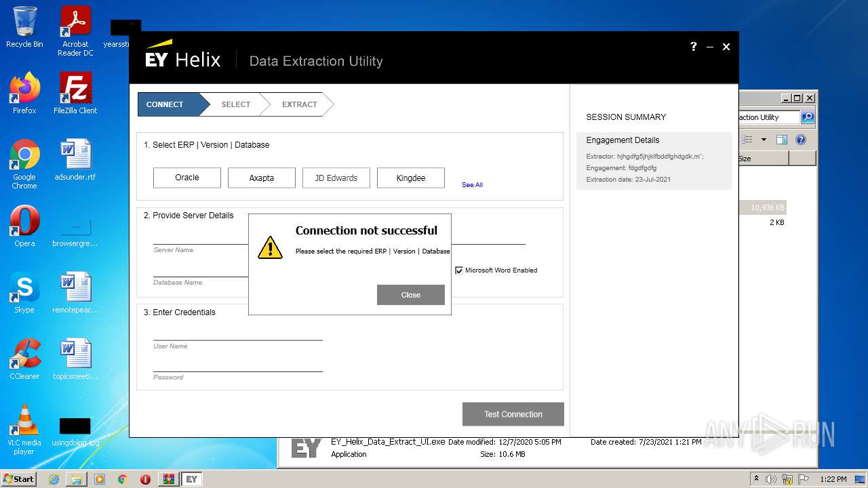Toggle Microsoft Word Enabled checkbox

(x=459, y=270)
